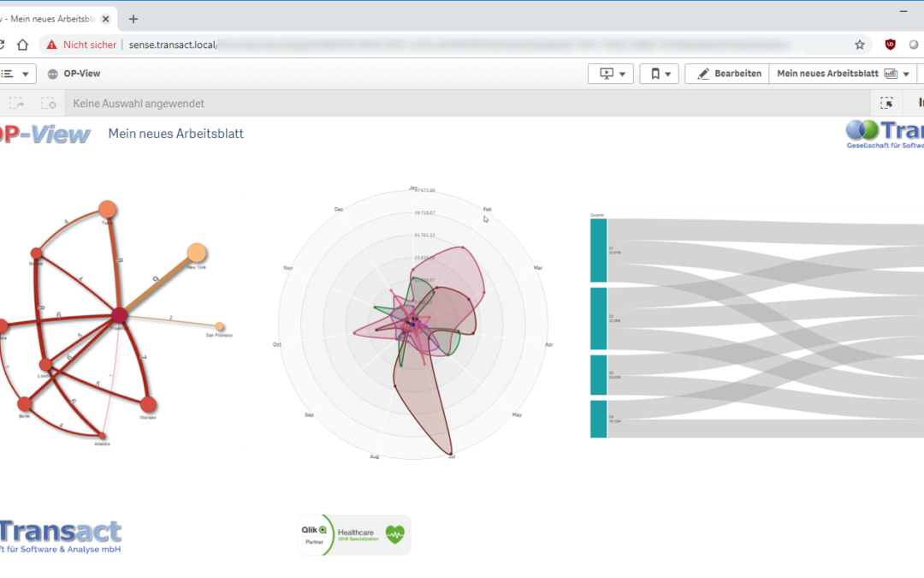Click the May axis label on radar chart
The height and width of the screenshot is (578, 924).
[x=517, y=414]
